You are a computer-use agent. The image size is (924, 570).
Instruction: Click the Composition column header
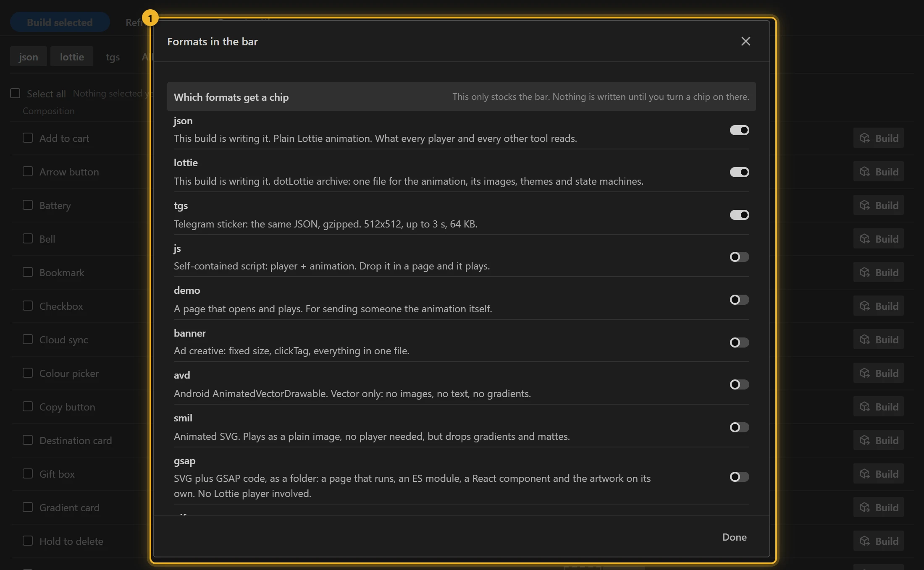point(49,111)
